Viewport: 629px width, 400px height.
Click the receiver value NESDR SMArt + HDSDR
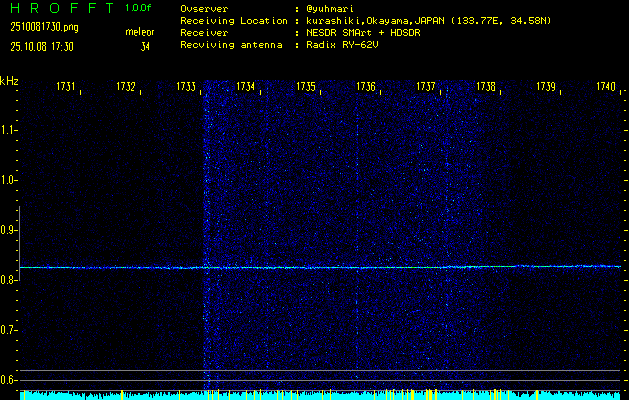coord(363,33)
